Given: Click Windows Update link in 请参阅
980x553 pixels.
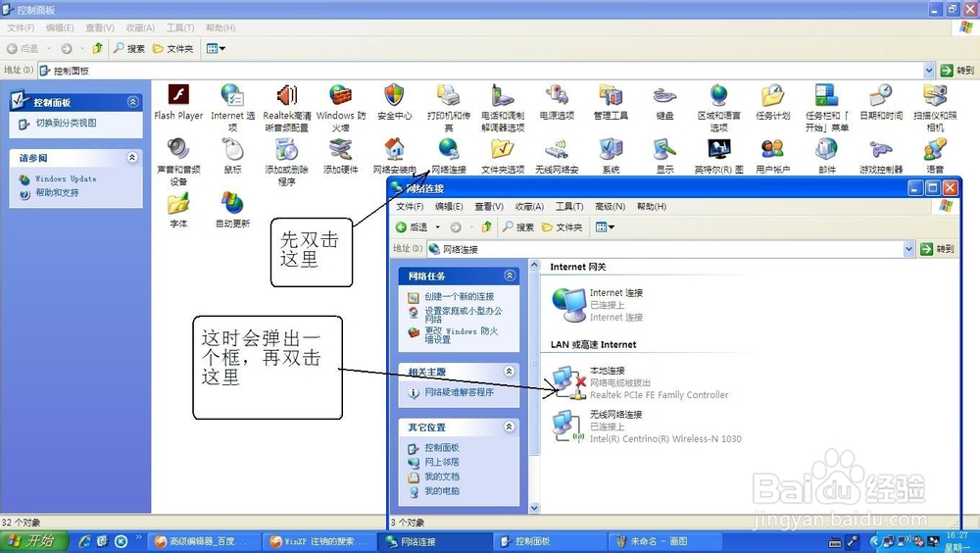Looking at the screenshot, I should [x=65, y=178].
